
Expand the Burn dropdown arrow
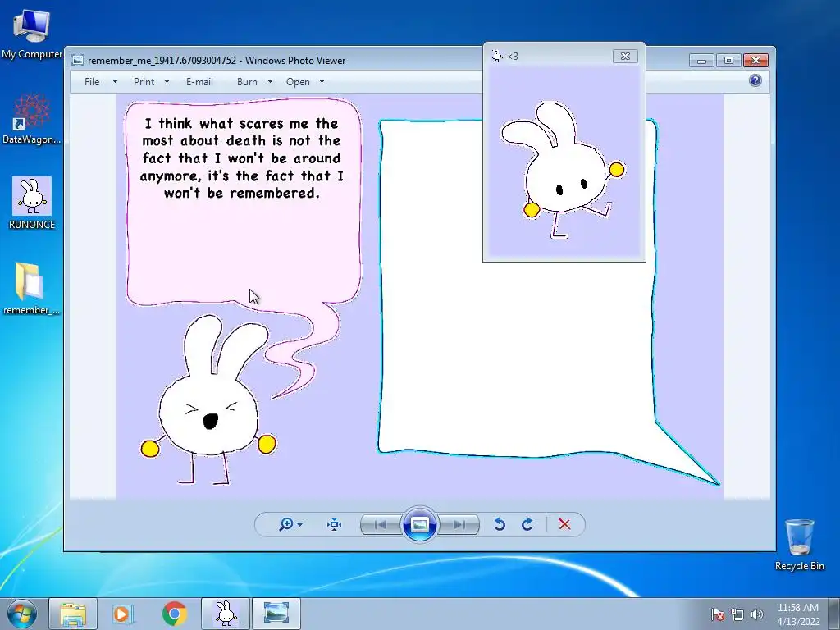(270, 82)
